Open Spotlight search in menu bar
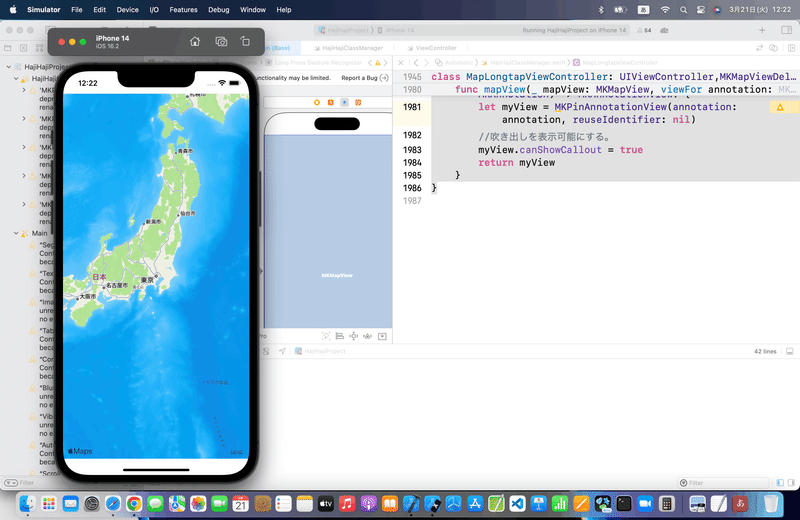 (683, 10)
